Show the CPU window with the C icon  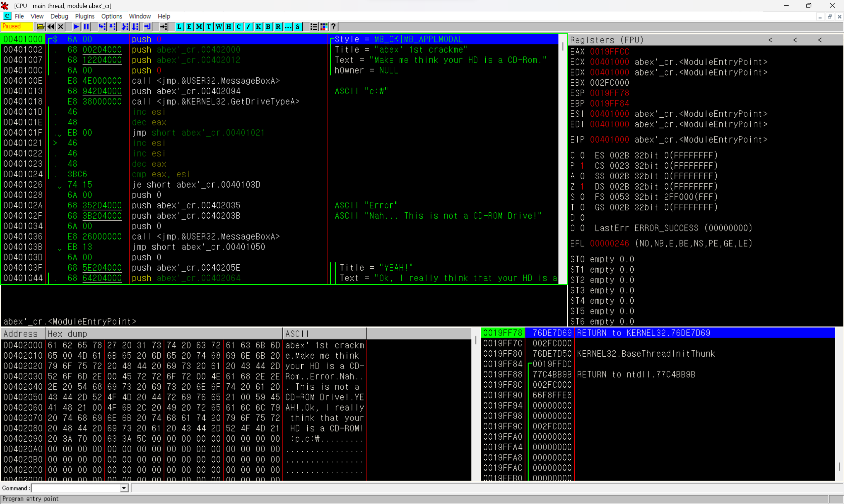(x=238, y=27)
